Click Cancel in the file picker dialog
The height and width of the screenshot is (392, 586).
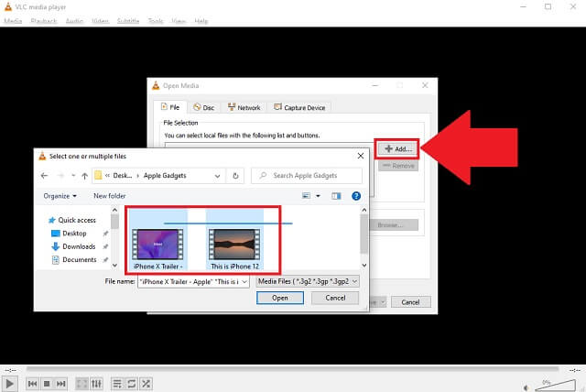point(335,298)
